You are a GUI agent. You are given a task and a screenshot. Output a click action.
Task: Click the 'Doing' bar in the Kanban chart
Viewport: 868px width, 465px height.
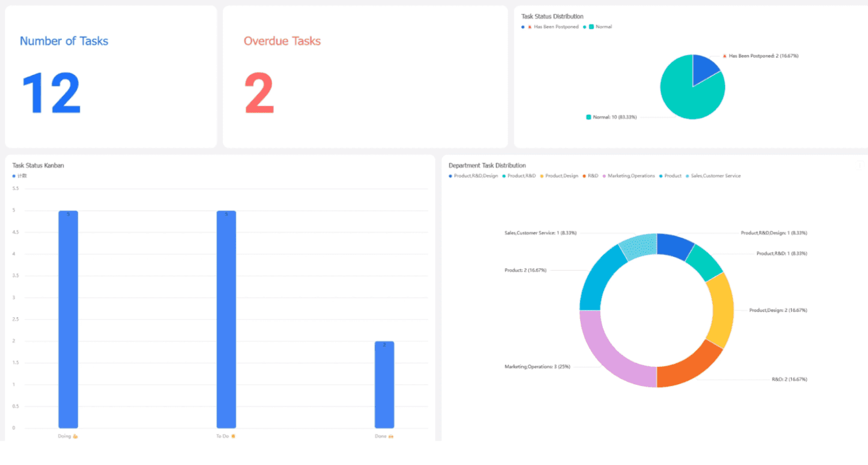[x=68, y=319]
